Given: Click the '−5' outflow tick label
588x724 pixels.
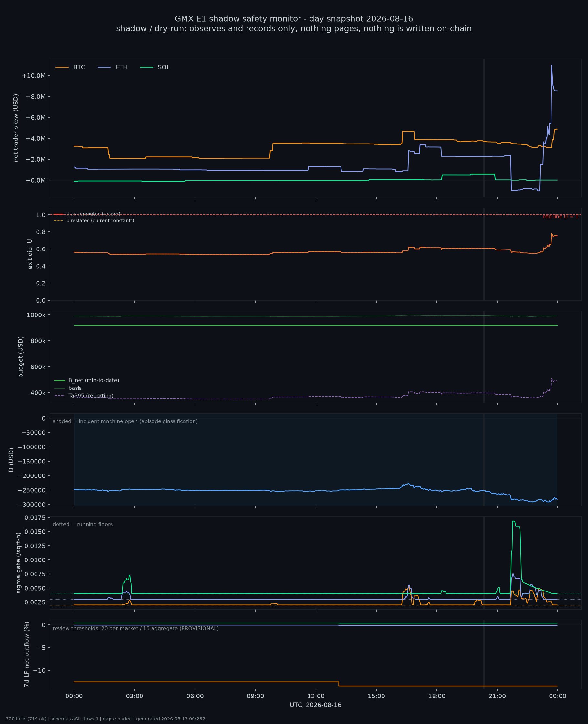Looking at the screenshot, I should [x=41, y=648].
